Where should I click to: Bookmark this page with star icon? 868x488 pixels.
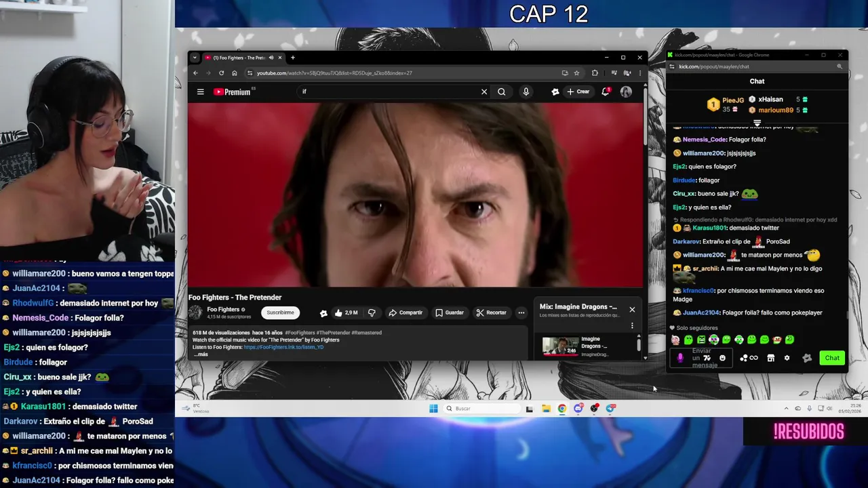click(x=577, y=73)
